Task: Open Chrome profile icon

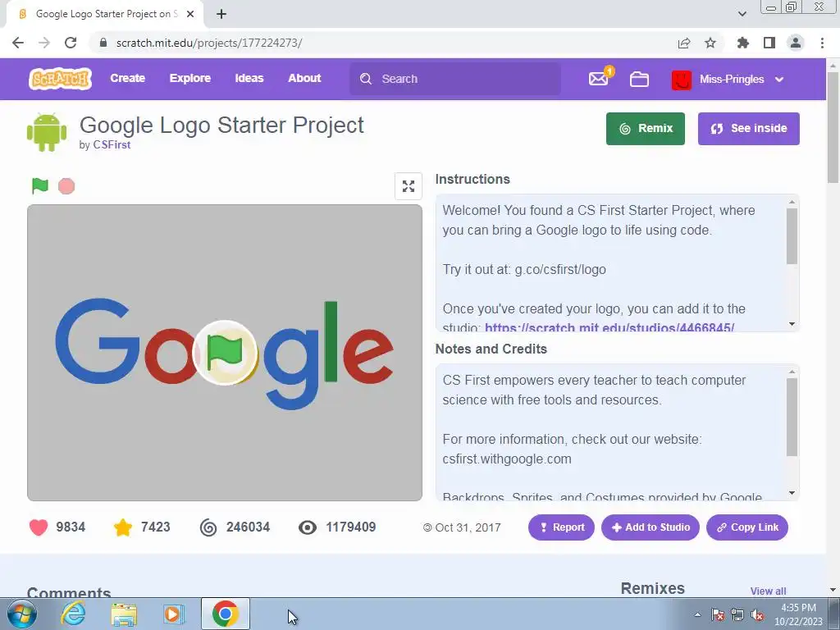Action: tap(796, 43)
